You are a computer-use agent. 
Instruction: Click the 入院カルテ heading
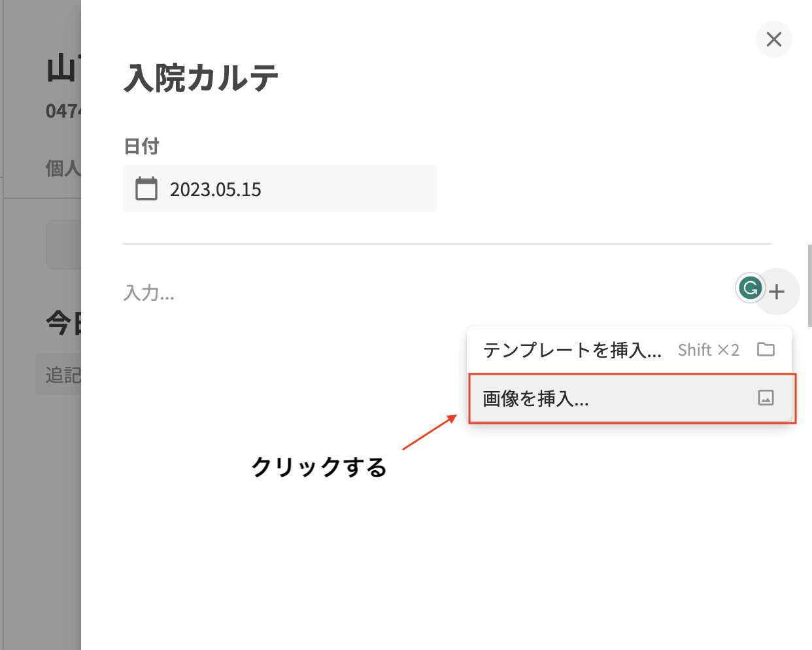click(x=201, y=78)
